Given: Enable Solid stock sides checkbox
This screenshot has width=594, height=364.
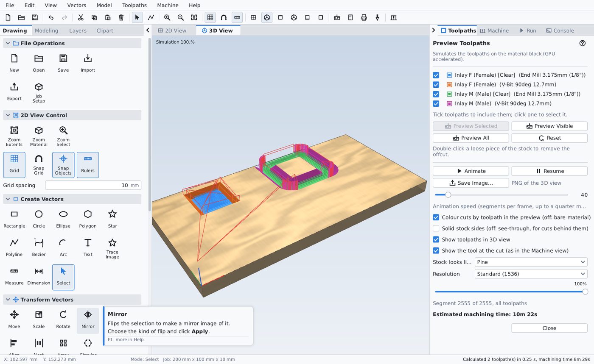Looking at the screenshot, I should coord(436,228).
